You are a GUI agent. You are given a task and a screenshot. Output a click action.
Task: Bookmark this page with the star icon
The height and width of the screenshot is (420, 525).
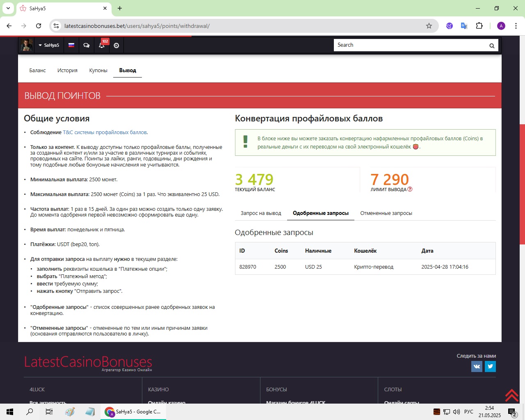click(429, 26)
